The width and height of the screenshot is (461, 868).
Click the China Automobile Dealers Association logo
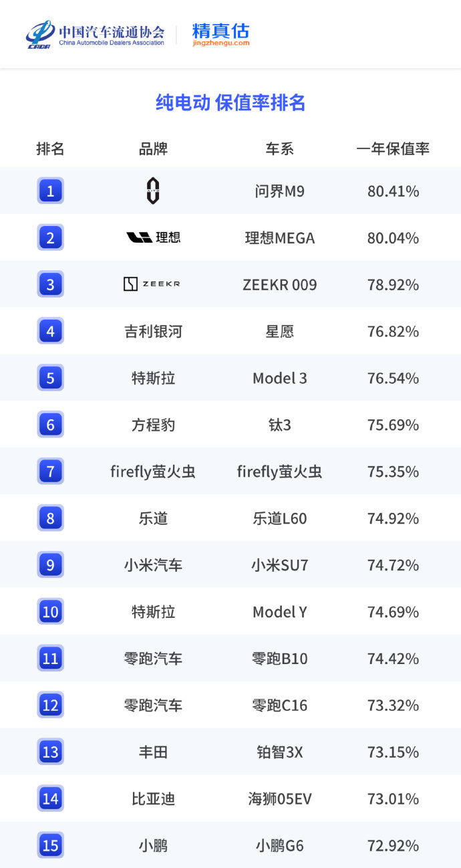point(95,35)
